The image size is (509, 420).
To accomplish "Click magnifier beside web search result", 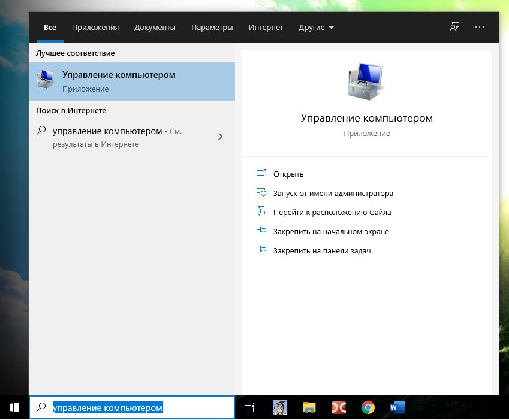I will [x=41, y=131].
